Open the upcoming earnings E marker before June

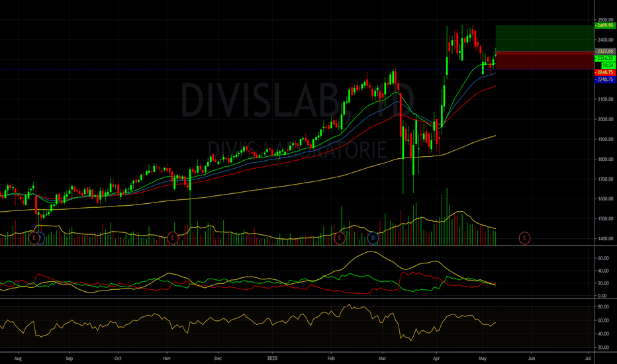(524, 238)
